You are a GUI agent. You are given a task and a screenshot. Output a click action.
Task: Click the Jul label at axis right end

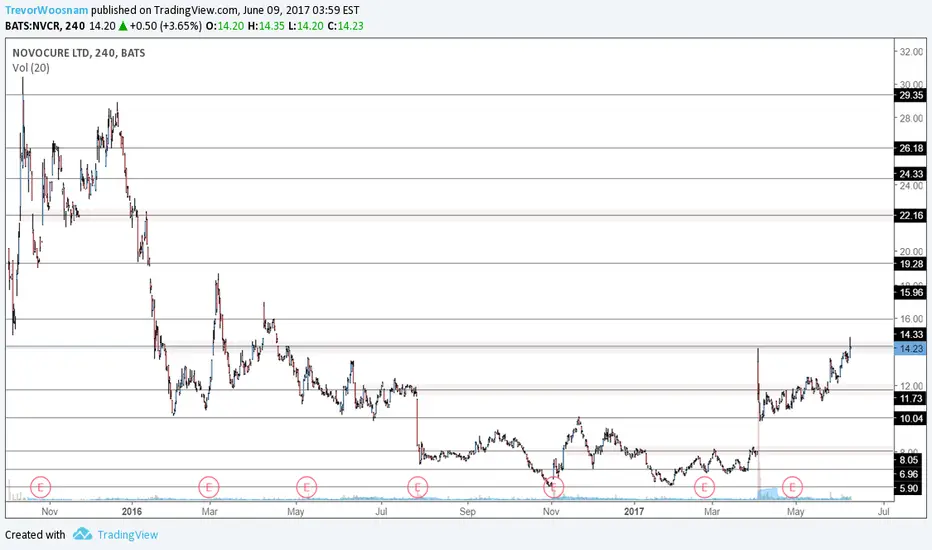pos(883,511)
